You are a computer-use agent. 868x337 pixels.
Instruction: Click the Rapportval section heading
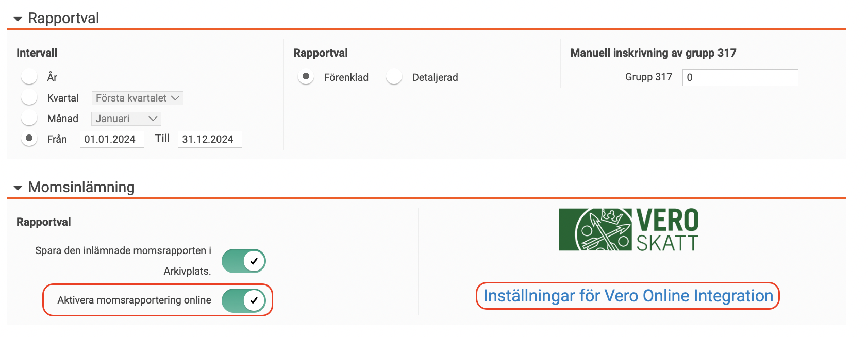click(x=63, y=18)
